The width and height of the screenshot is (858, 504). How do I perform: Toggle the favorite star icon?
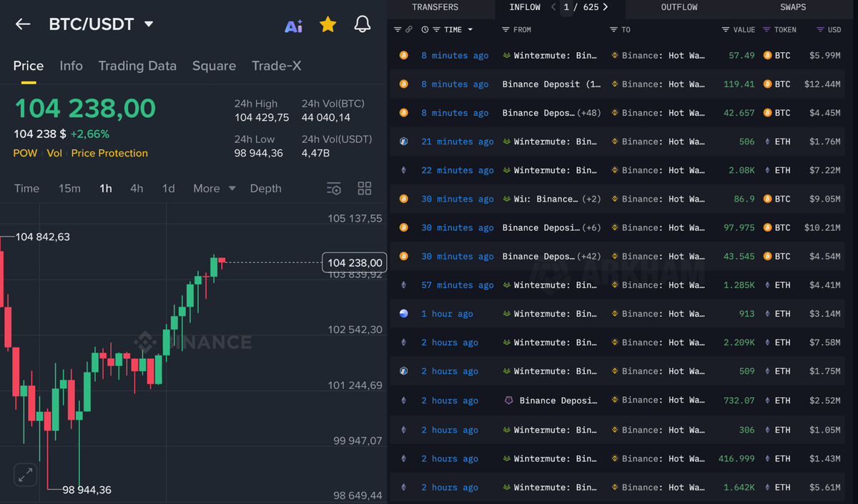pos(328,24)
